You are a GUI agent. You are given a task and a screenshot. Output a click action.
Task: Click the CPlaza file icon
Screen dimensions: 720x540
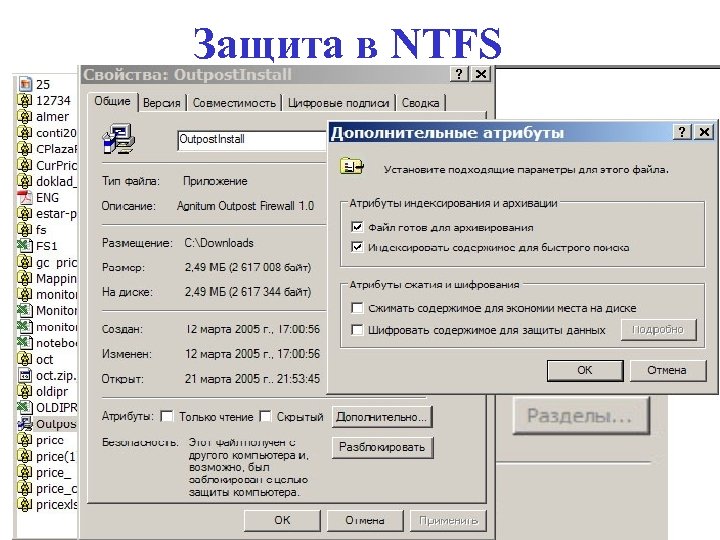coord(24,149)
